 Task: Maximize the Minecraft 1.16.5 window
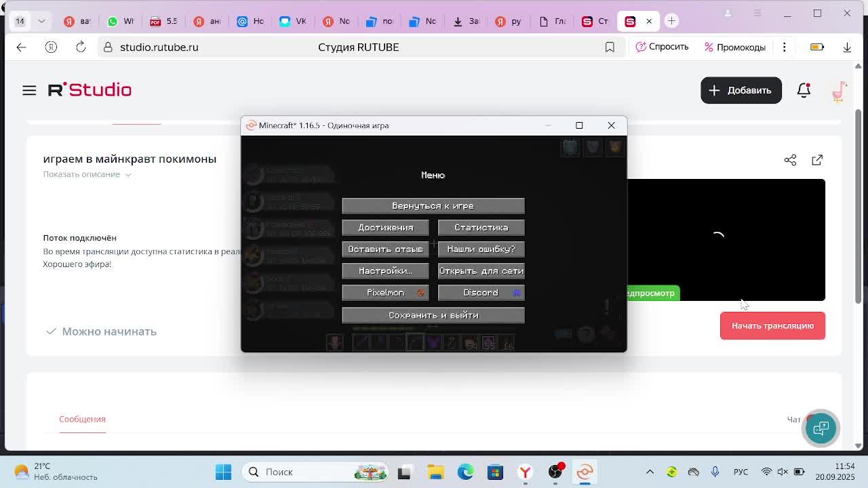pos(579,125)
